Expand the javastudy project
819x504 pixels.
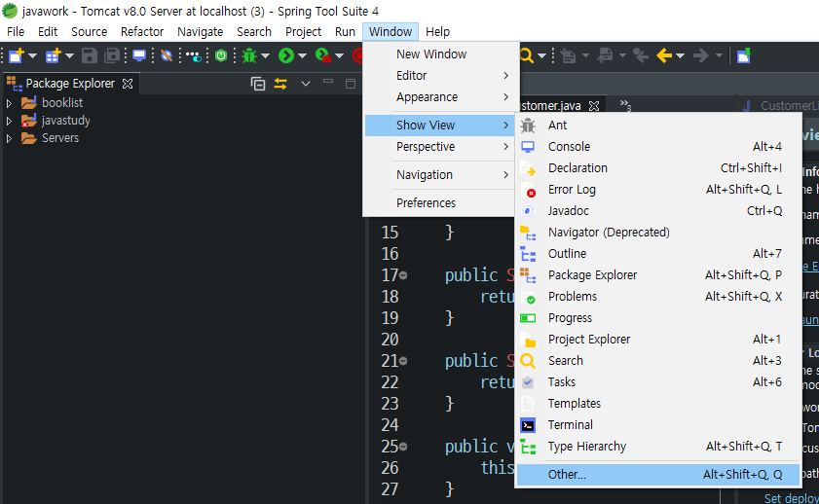(x=9, y=121)
